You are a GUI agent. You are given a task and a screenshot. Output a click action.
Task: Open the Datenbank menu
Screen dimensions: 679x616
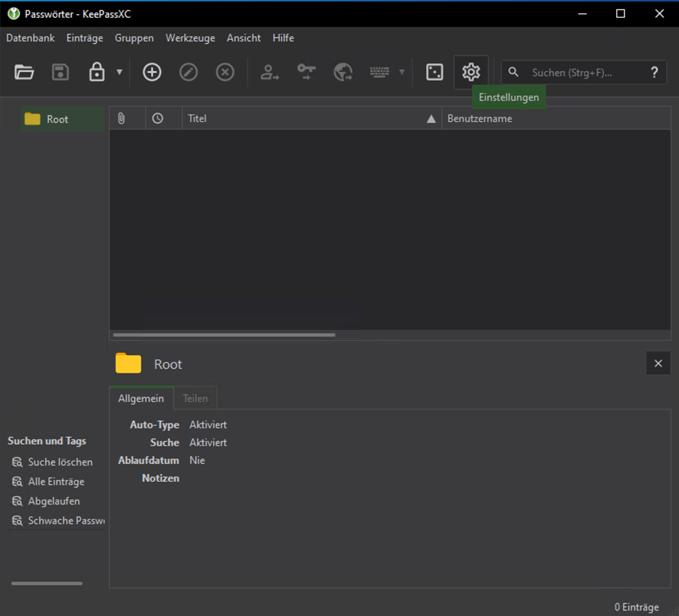coord(31,38)
